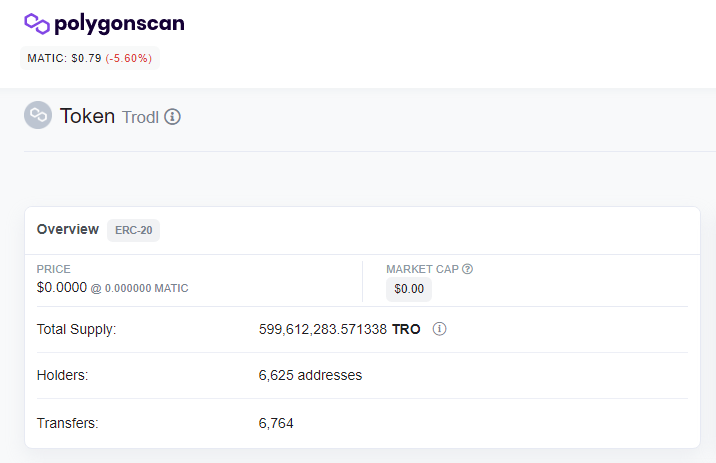This screenshot has height=463, width=716.
Task: Click the Token heading text
Action: coord(87,116)
